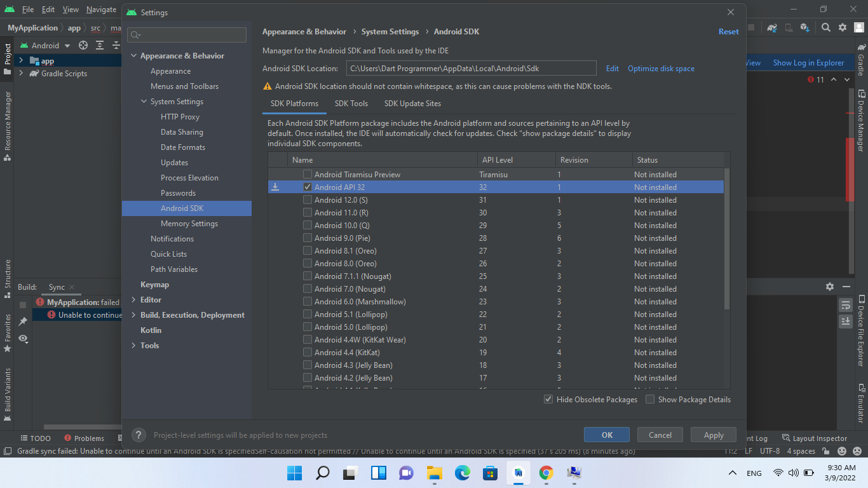Click the Expand All icon in Project panel
This screenshot has height=488, width=868.
tap(100, 45)
